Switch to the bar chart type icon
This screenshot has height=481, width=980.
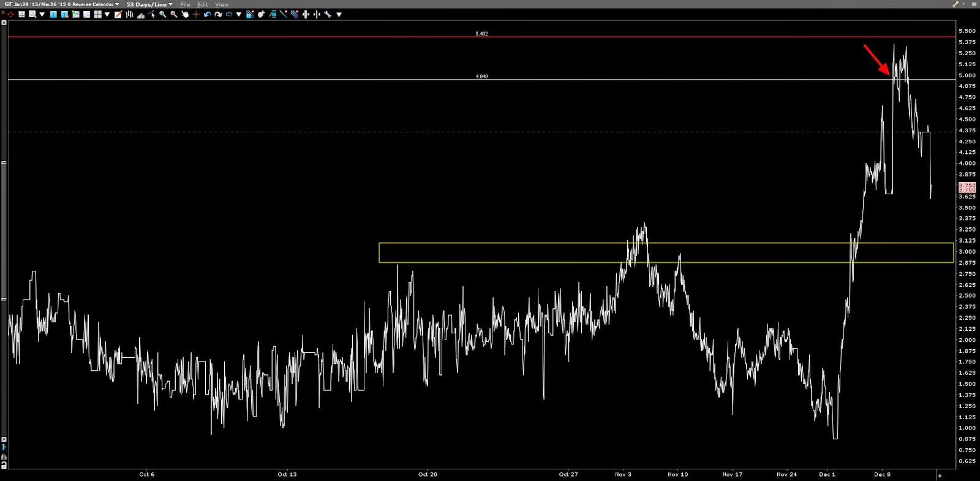(129, 14)
